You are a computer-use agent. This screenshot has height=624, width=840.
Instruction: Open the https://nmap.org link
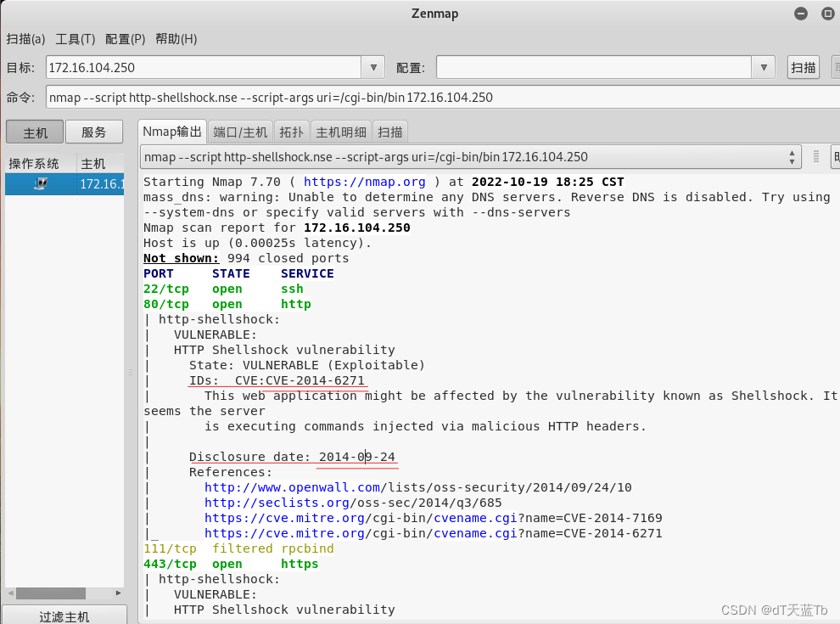364,183
